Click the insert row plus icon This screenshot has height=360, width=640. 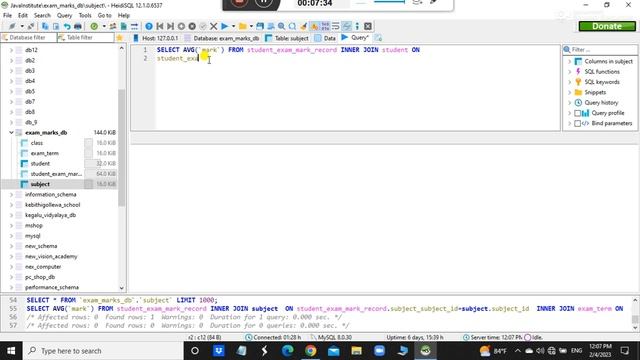point(181,26)
